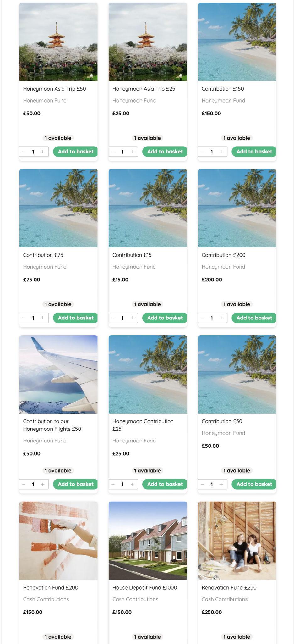Screen dimensions: 294x644
Task: Open Honeymoon Asia Trip £25 title link
Action: 144,89
